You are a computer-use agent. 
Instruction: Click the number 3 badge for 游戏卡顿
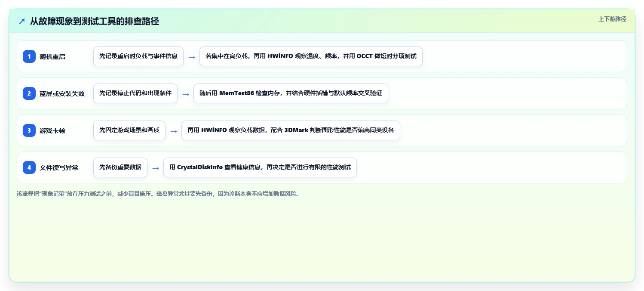tap(29, 130)
